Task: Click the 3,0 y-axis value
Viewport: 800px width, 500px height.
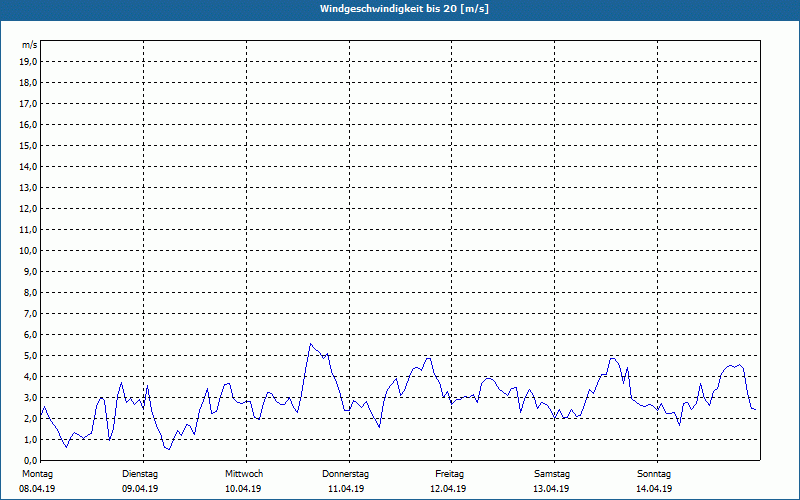Action: [30, 397]
